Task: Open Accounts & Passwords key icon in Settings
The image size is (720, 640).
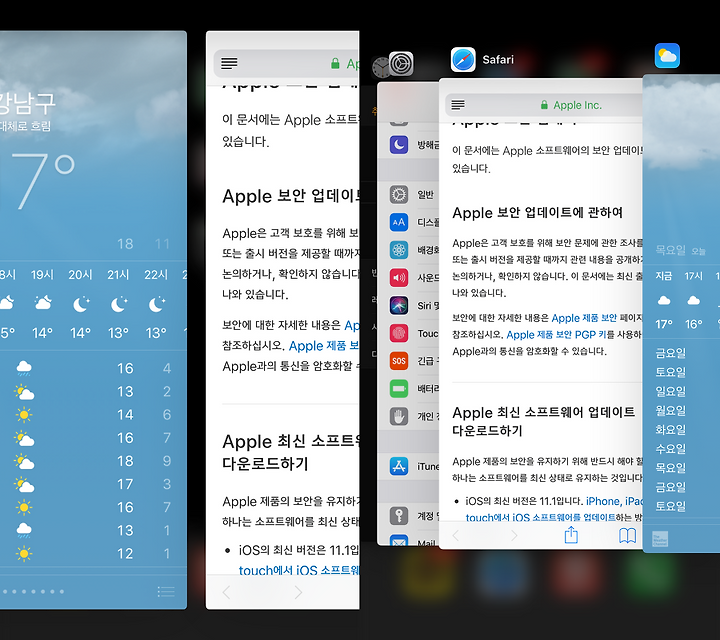Action: (399, 516)
